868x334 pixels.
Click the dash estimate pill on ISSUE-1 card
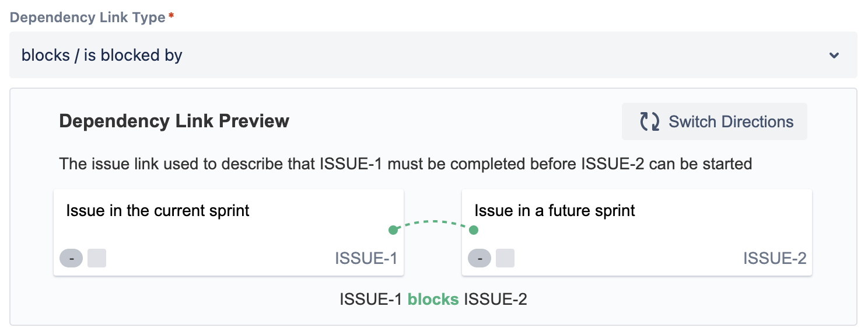(71, 258)
